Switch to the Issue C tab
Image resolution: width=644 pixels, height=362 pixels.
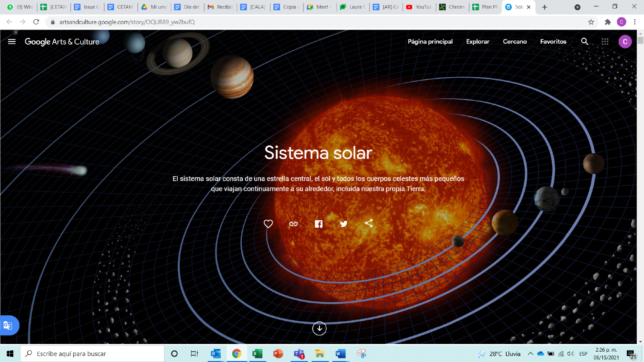click(x=87, y=7)
